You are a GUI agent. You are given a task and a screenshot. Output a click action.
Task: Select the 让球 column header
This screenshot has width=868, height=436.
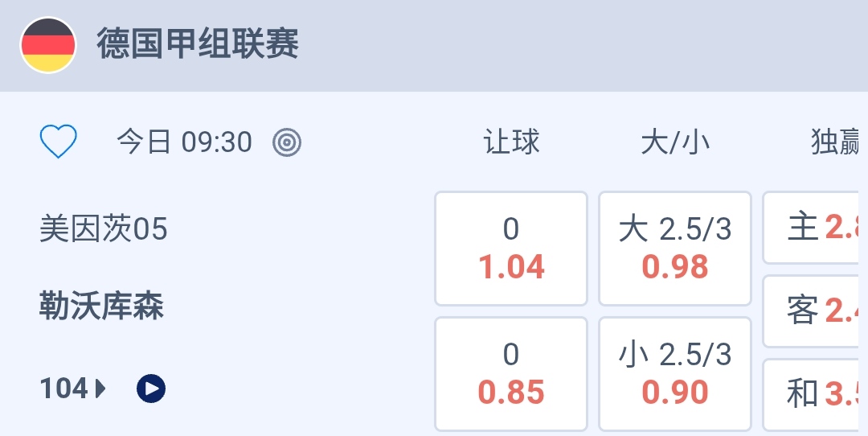[511, 142]
